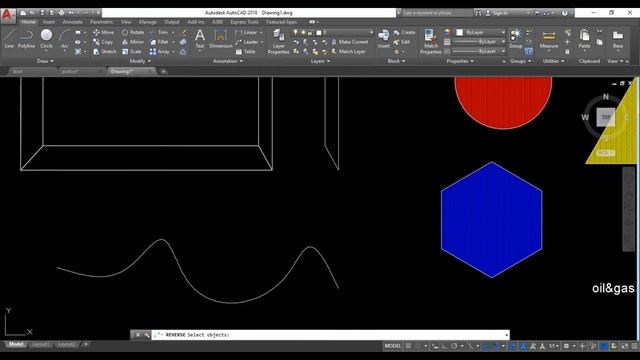This screenshot has height=360, width=640.
Task: Click the Fillet tool
Action: tap(159, 42)
